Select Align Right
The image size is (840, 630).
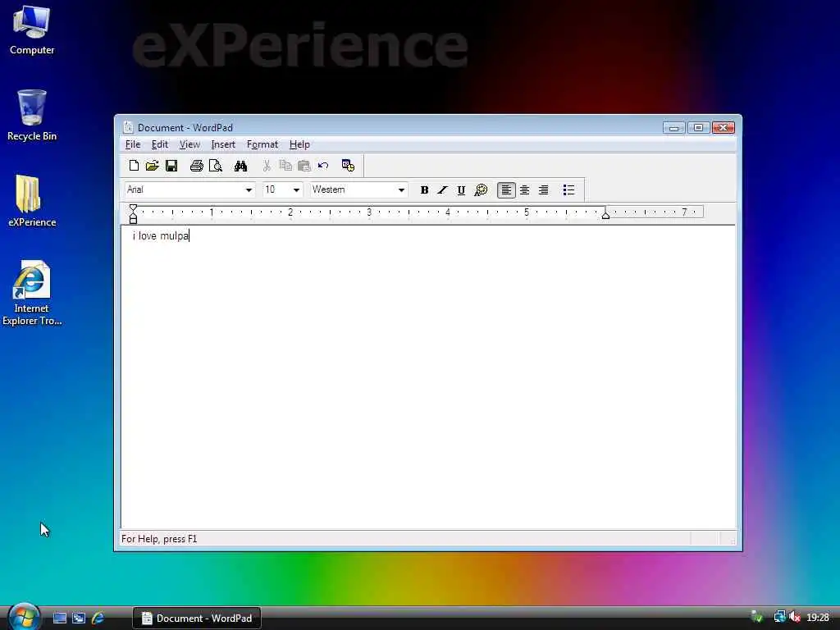click(544, 189)
